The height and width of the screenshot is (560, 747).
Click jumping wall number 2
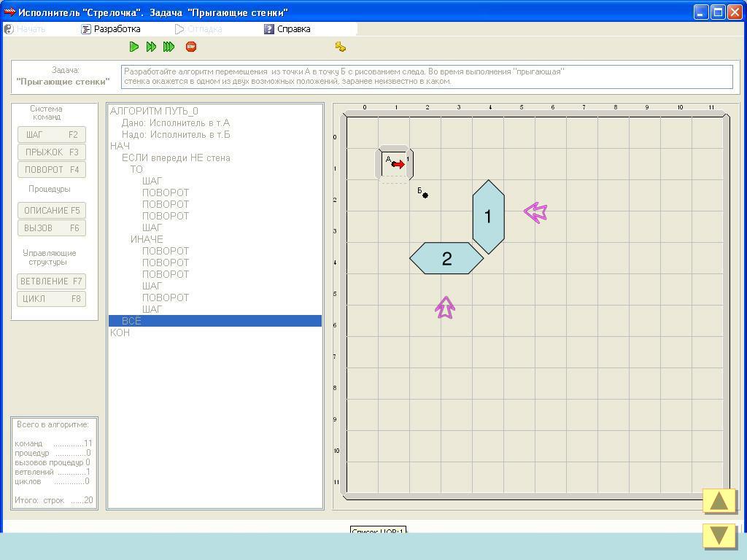click(x=446, y=259)
